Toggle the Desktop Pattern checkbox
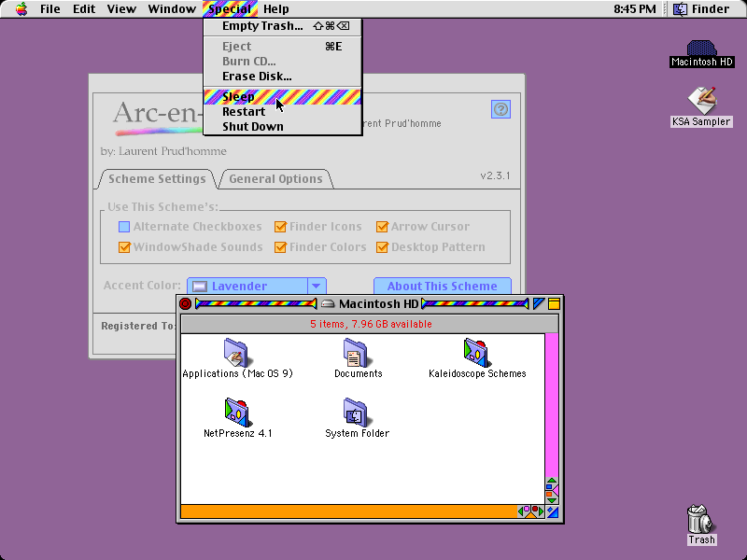747x560 pixels. pos(382,247)
